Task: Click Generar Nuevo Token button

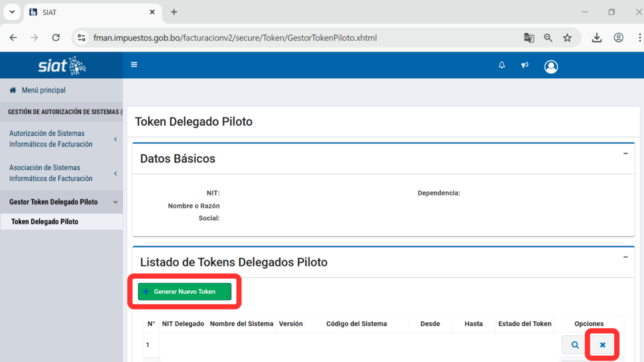Action: pyautogui.click(x=184, y=292)
